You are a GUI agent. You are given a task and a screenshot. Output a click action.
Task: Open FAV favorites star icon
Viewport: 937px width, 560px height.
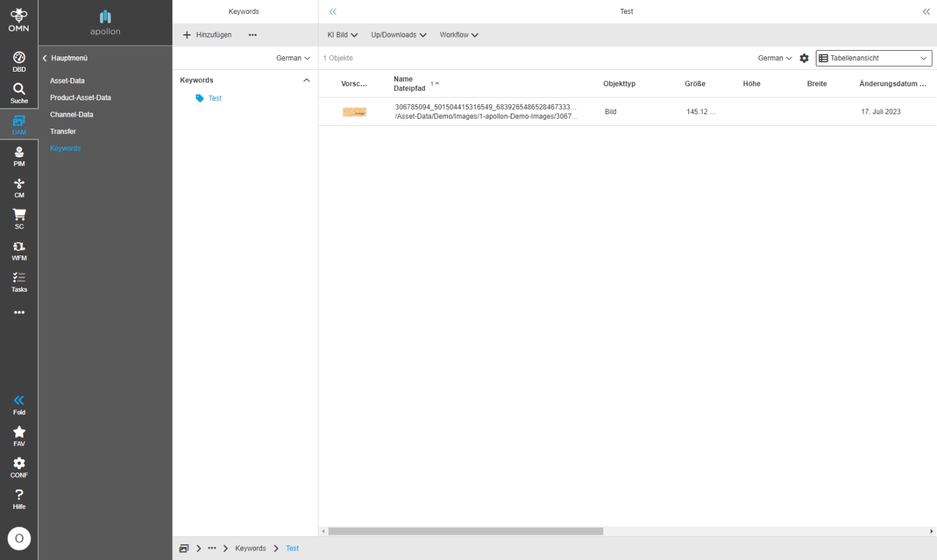click(19, 436)
